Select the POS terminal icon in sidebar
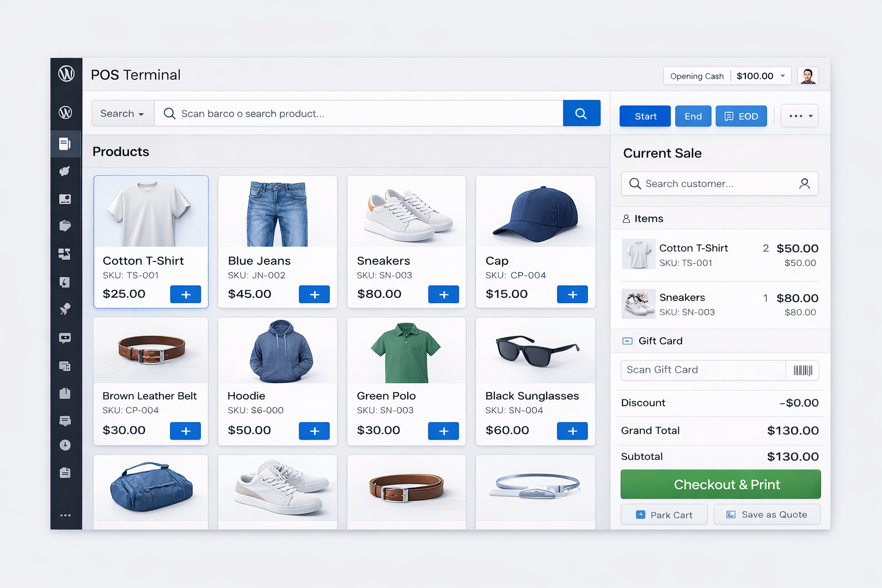The width and height of the screenshot is (882, 588). coord(66,144)
